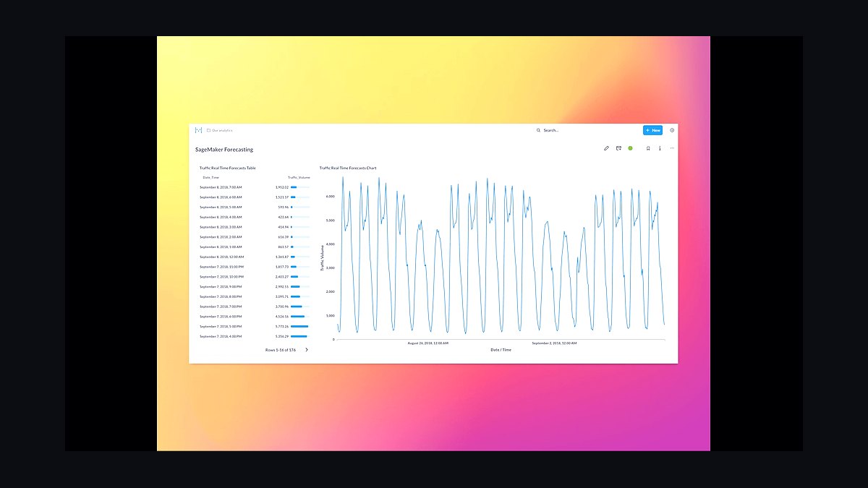Select the September 8, 2018, 5:00 AM cell
The height and width of the screenshot is (488, 868).
(x=221, y=207)
